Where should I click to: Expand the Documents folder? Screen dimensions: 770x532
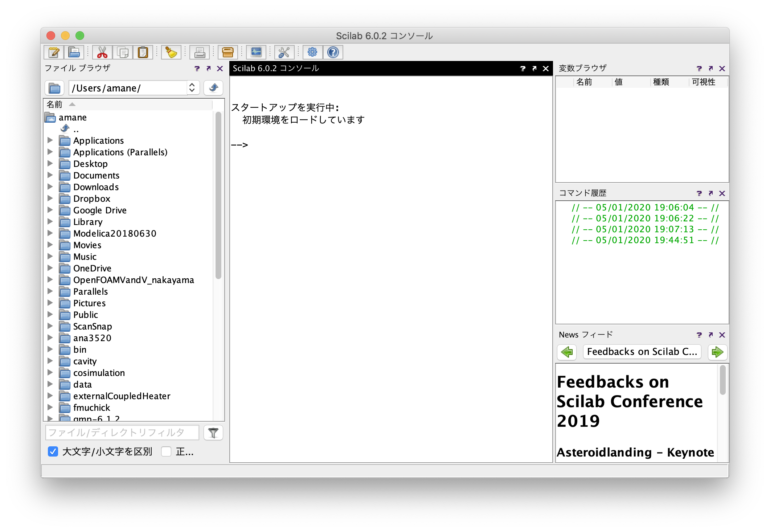[x=50, y=175]
